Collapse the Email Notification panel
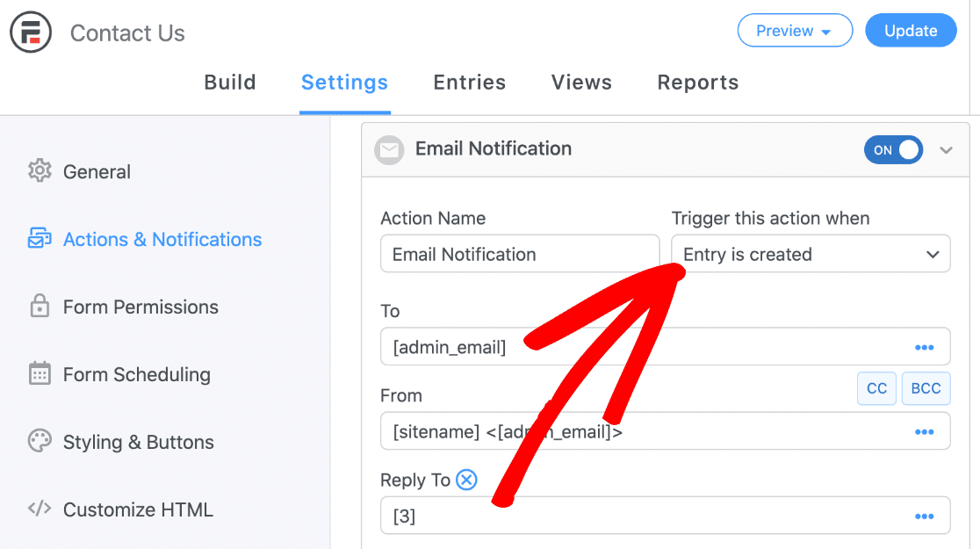 (947, 149)
